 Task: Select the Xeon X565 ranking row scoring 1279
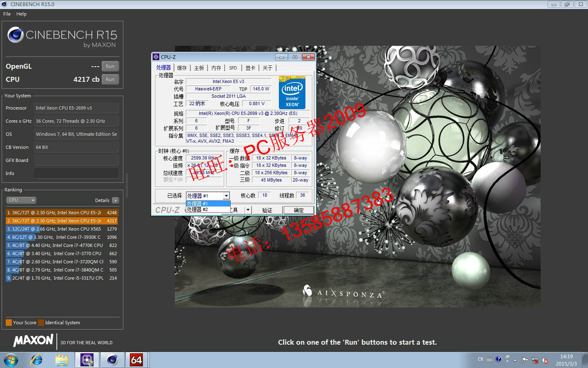62,229
